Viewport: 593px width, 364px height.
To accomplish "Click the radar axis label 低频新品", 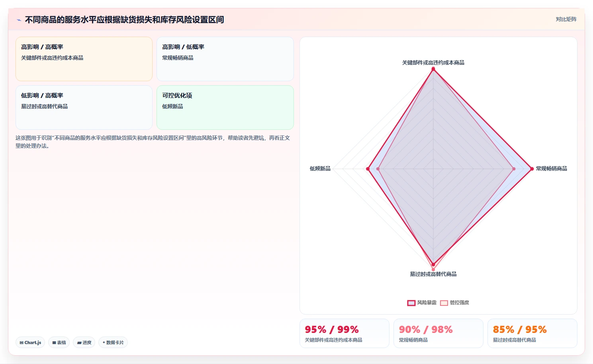I will click(x=320, y=168).
